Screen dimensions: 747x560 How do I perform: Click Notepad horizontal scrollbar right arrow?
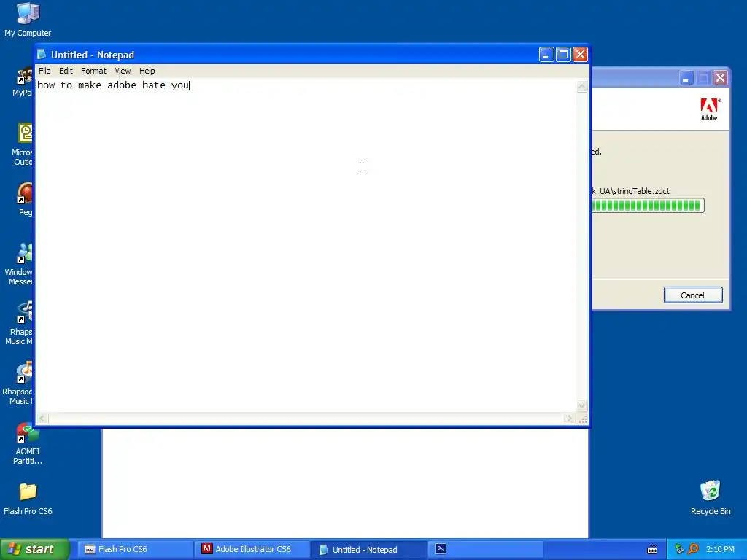tap(569, 419)
